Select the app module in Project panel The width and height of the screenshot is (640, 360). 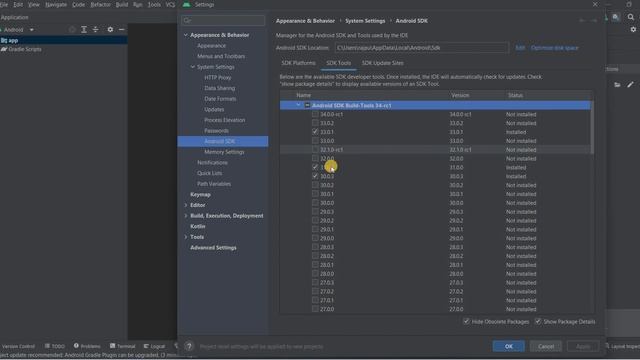pyautogui.click(x=13, y=40)
